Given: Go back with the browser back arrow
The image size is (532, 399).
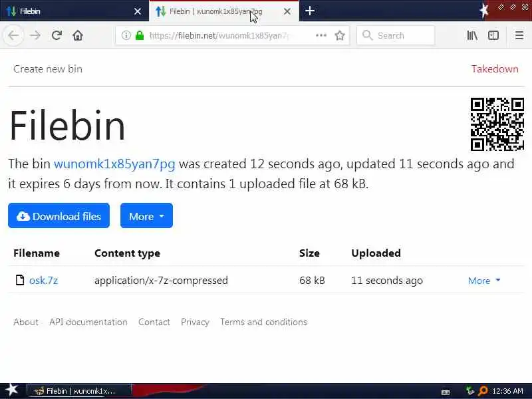Looking at the screenshot, I should [13, 35].
